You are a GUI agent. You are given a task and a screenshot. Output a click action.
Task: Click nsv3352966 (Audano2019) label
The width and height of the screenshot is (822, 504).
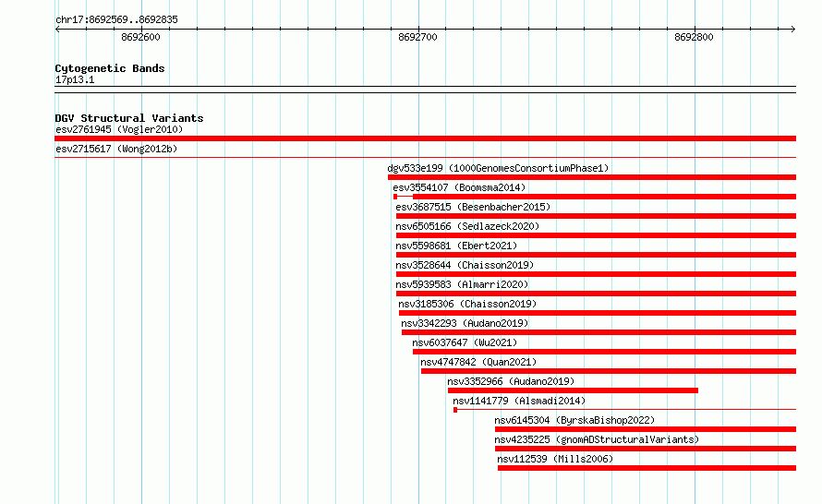point(511,381)
